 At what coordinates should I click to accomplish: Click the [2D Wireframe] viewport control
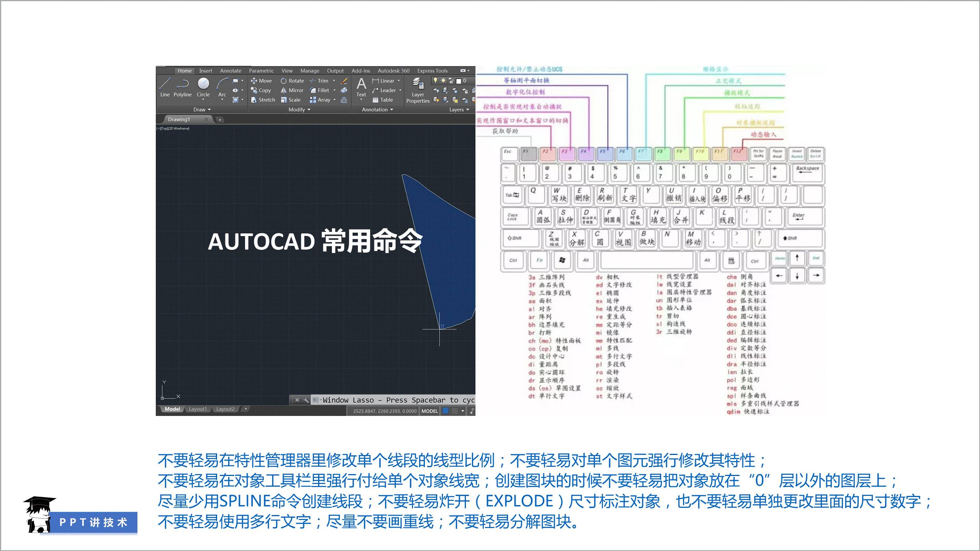[x=179, y=129]
